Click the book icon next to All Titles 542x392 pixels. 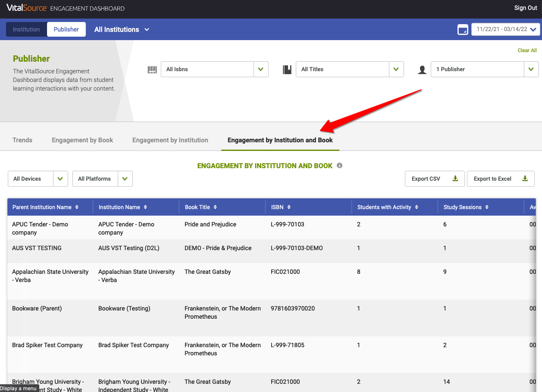pyautogui.click(x=287, y=69)
